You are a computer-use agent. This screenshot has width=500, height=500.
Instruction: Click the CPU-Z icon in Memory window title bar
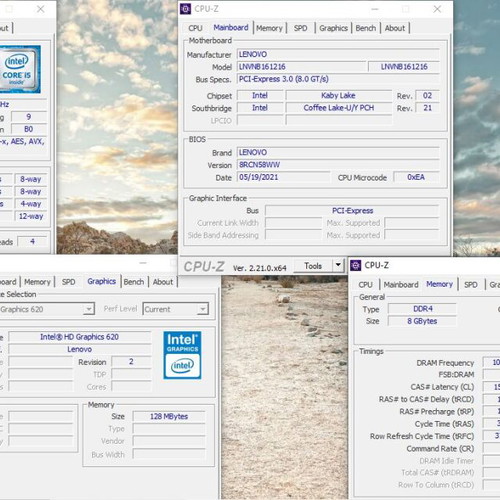coord(356,265)
